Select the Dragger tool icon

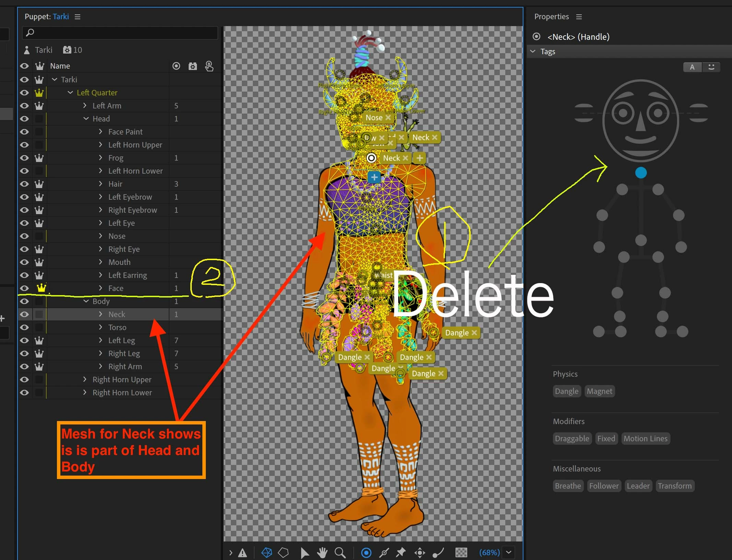point(420,552)
